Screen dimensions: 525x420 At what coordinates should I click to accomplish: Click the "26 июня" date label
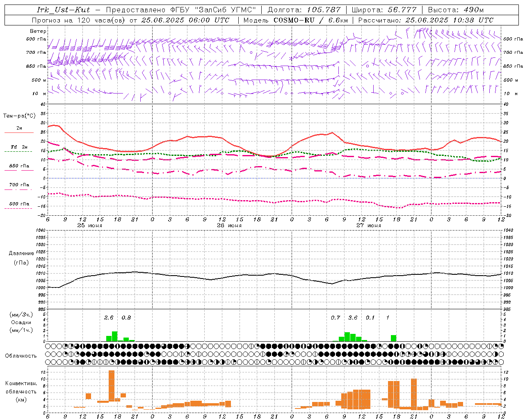pyautogui.click(x=229, y=226)
